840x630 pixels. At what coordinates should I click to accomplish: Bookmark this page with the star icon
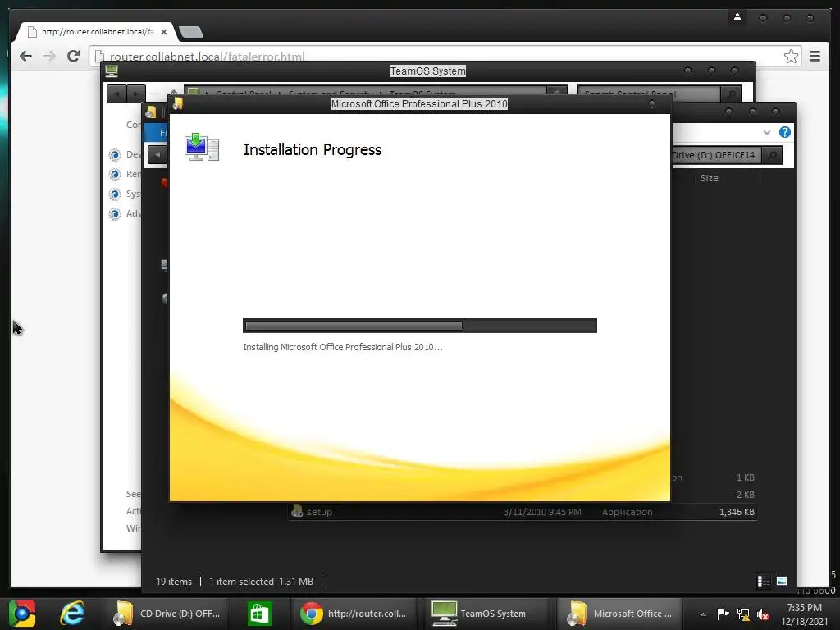(791, 57)
